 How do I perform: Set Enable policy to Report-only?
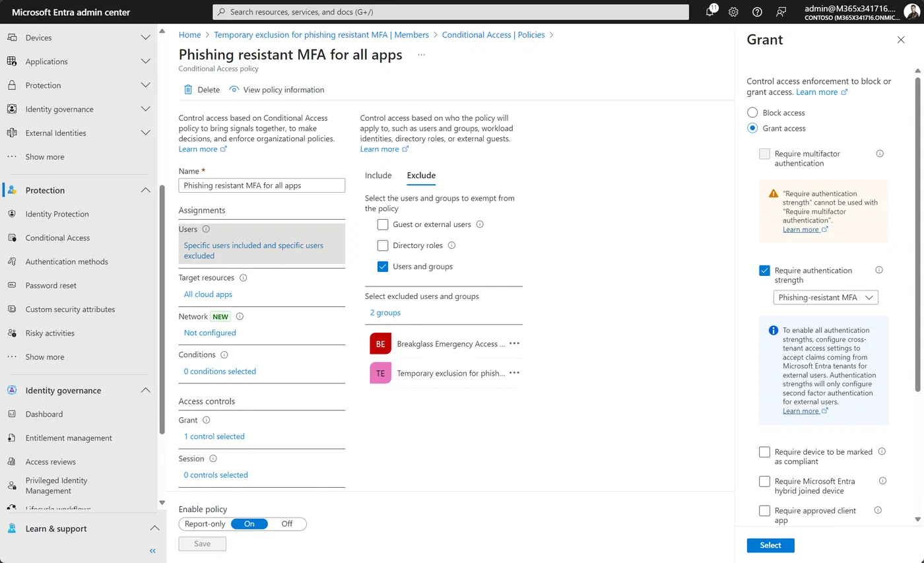205,524
